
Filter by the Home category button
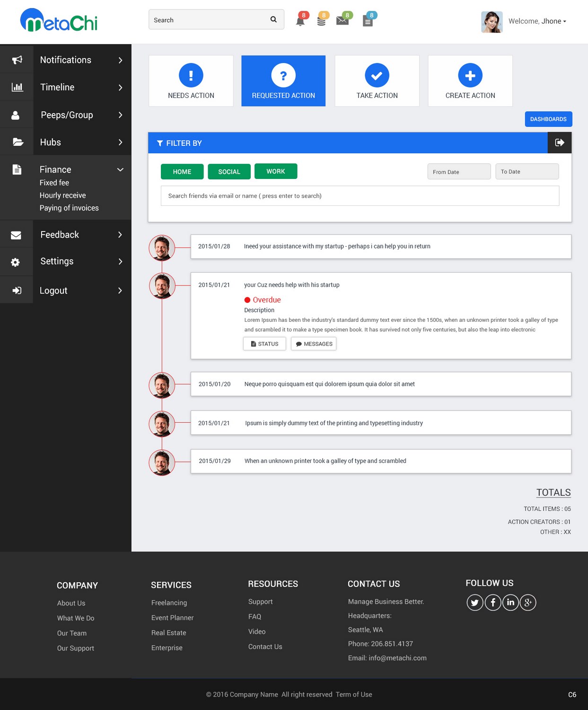(182, 172)
